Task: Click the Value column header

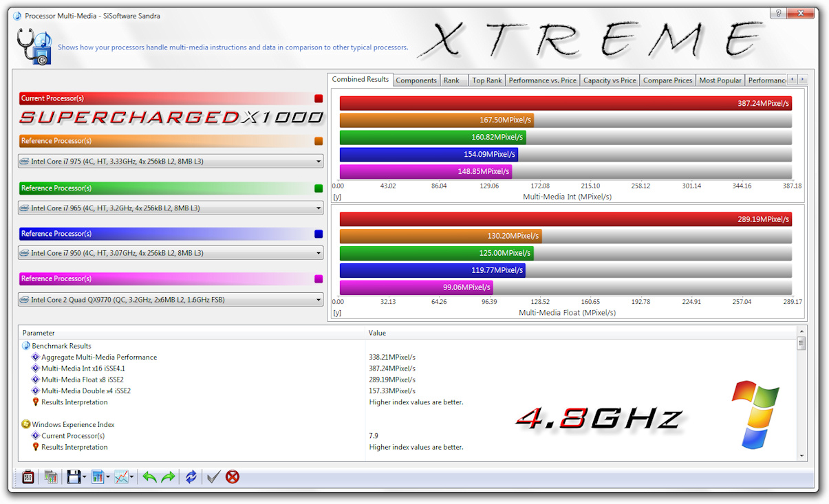Action: [581, 333]
